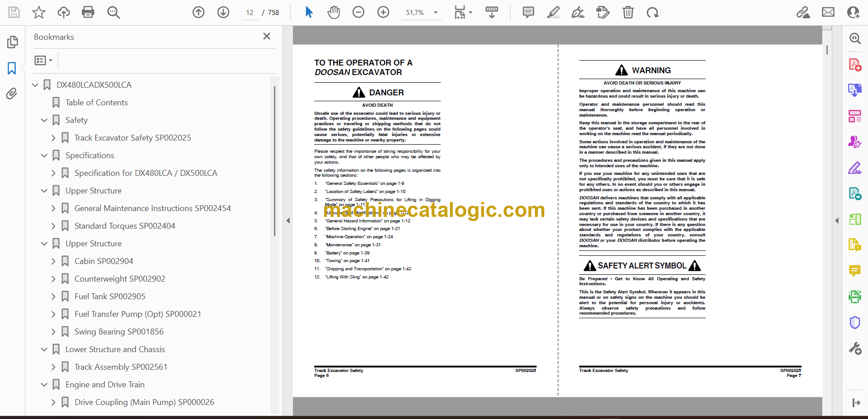Open the Page Thumbnails panel
The width and height of the screenshot is (868, 419).
click(12, 42)
